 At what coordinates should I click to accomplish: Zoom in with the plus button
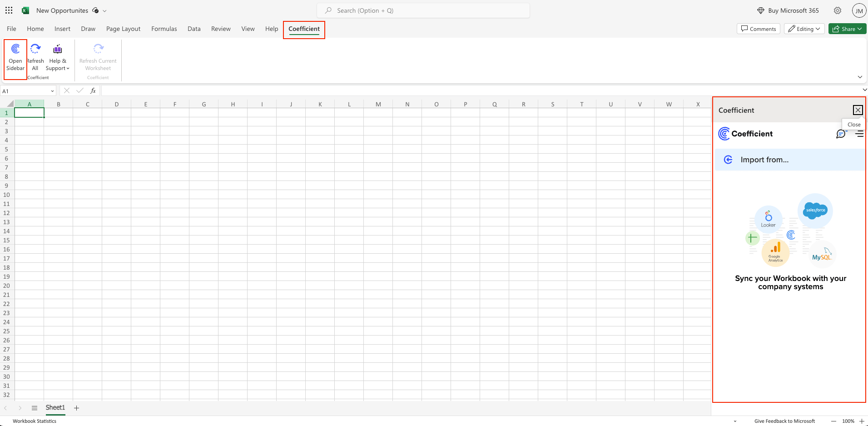tap(862, 421)
